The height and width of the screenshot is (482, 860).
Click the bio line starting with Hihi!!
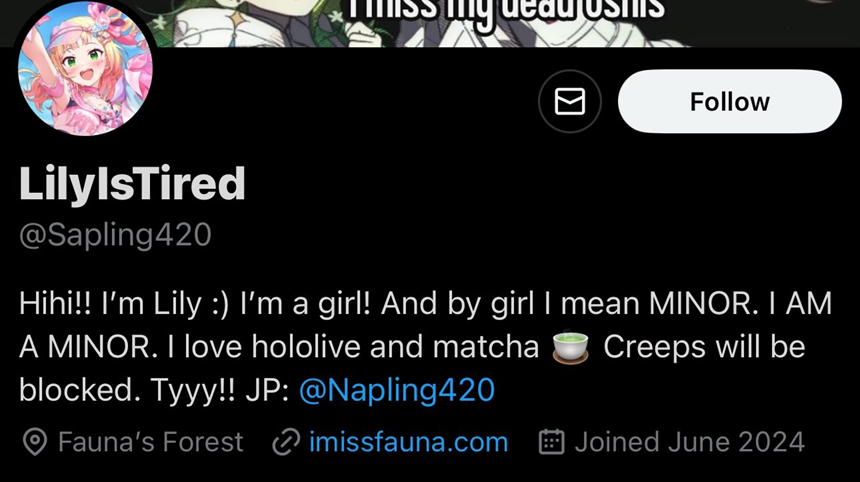(425, 303)
